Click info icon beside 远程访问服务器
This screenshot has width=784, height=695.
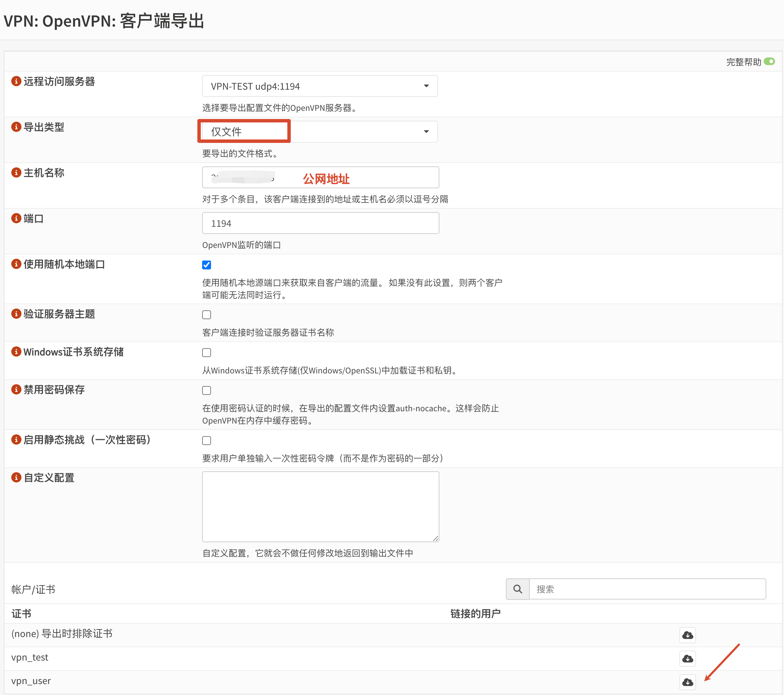pyautogui.click(x=16, y=82)
